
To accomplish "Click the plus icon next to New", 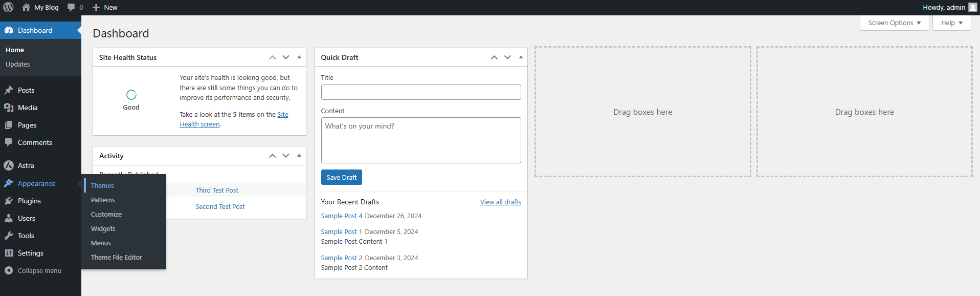I will (x=96, y=7).
